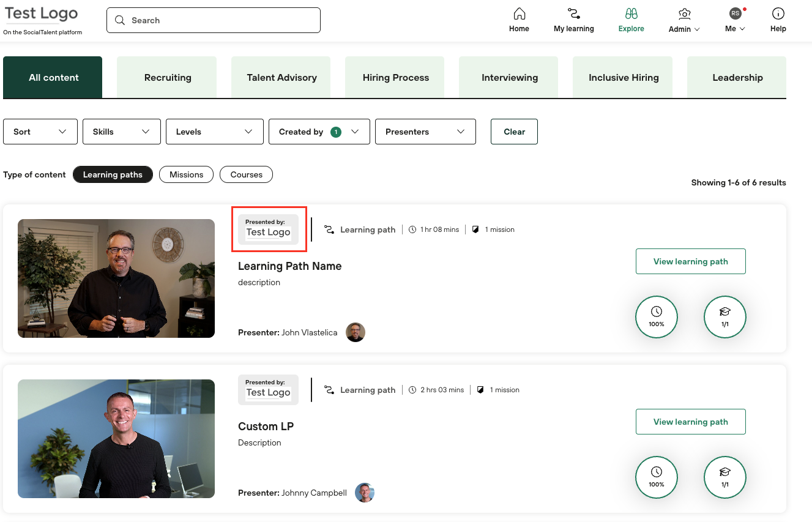Screen dimensions: 812x522
Task: Open My learning path icon
Action: (x=573, y=14)
